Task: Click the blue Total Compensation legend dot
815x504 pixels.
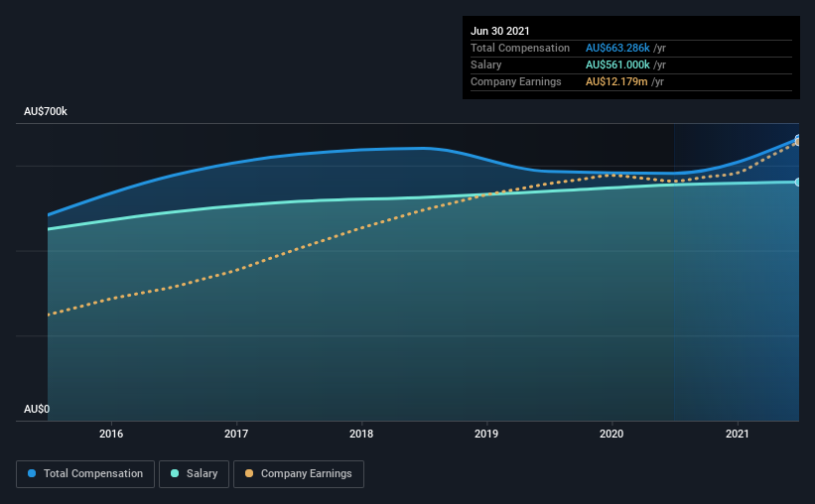Action: [x=32, y=473]
